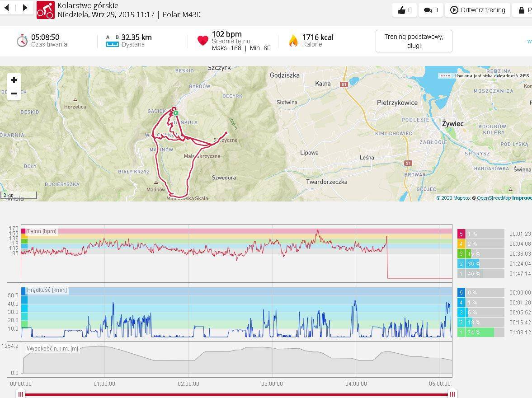Viewport: 532px width, 398px height.
Task: Go to the next training session arrow
Action: (25, 8)
